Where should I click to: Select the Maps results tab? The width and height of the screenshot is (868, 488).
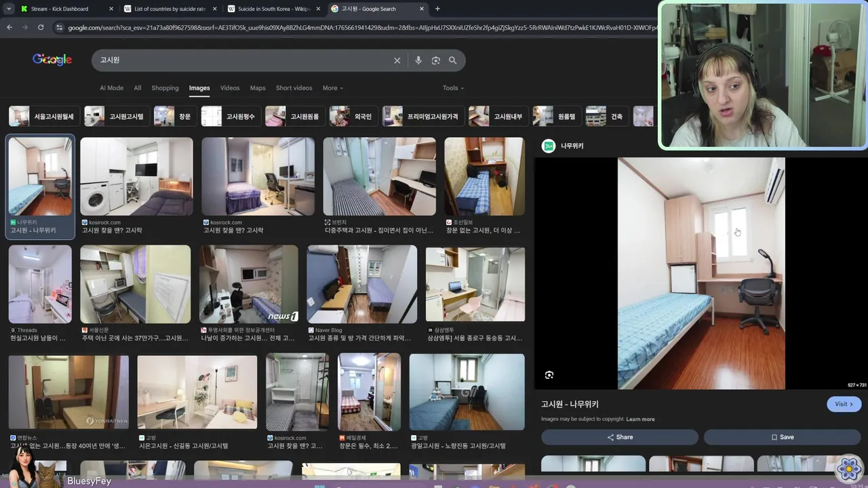(x=258, y=88)
